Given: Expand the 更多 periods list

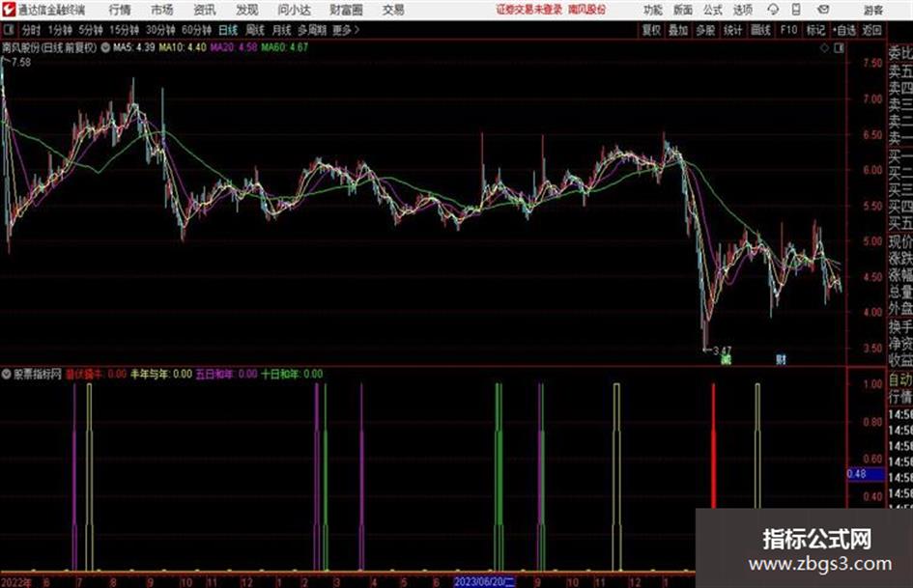Looking at the screenshot, I should 346,30.
